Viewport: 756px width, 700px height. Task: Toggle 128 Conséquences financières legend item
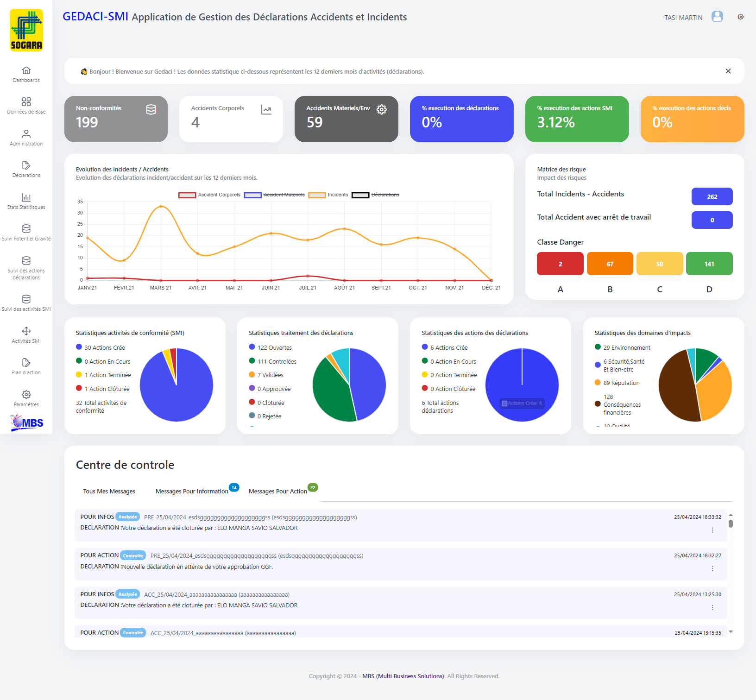(x=618, y=404)
